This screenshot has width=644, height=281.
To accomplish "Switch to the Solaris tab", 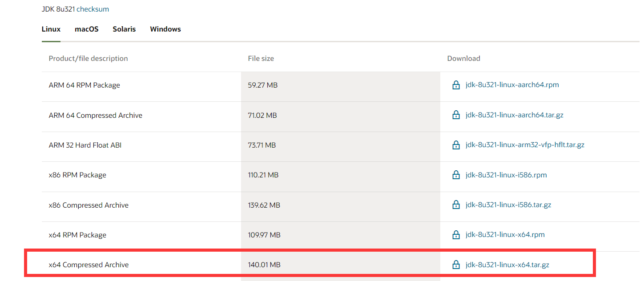I will (x=124, y=29).
